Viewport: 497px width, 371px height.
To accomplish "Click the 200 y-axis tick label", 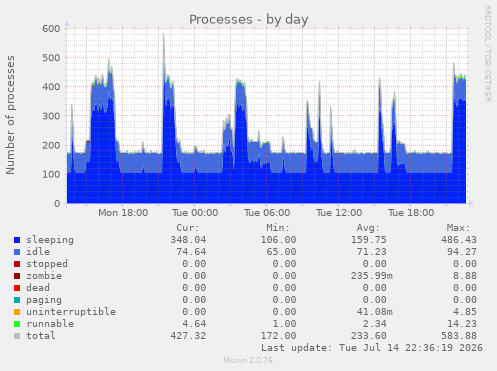I will coord(51,145).
